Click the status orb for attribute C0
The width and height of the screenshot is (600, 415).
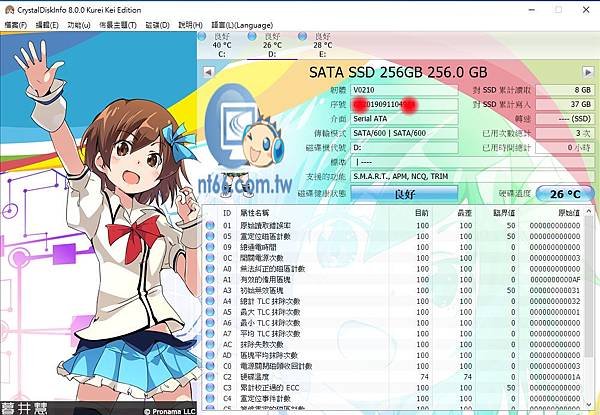point(210,366)
